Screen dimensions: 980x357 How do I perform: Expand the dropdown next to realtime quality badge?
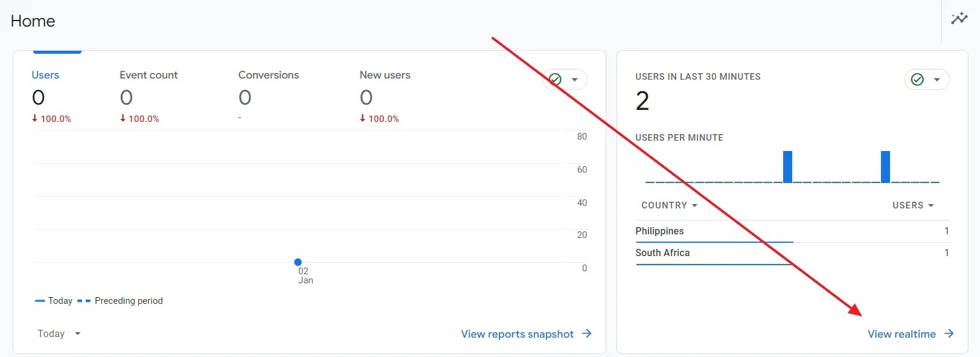(938, 79)
